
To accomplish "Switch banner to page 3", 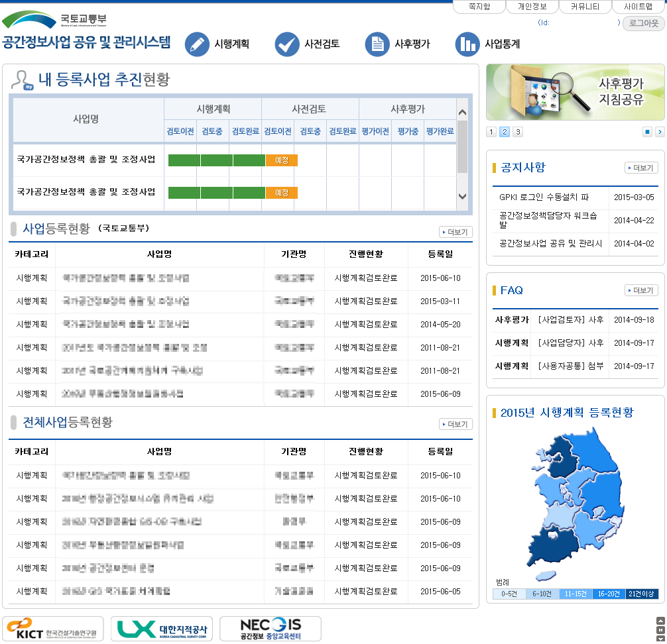I will tap(518, 132).
